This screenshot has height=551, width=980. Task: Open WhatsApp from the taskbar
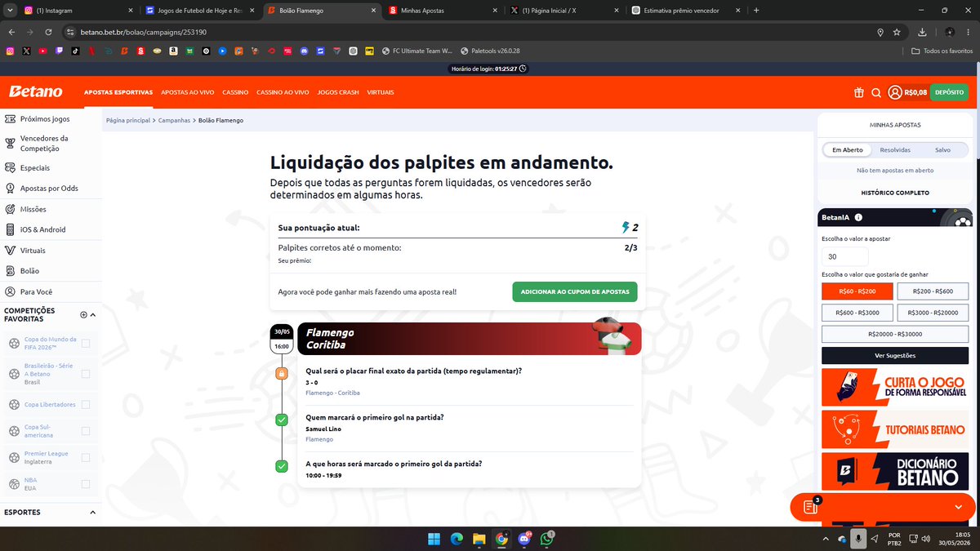coord(546,539)
